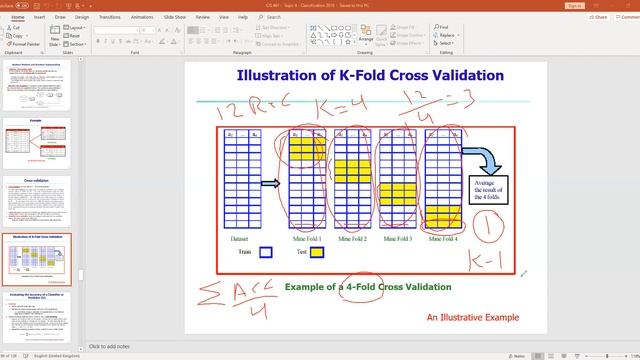Toggle Italic text formatting
The width and height of the screenshot is (640, 360).
tap(105, 42)
